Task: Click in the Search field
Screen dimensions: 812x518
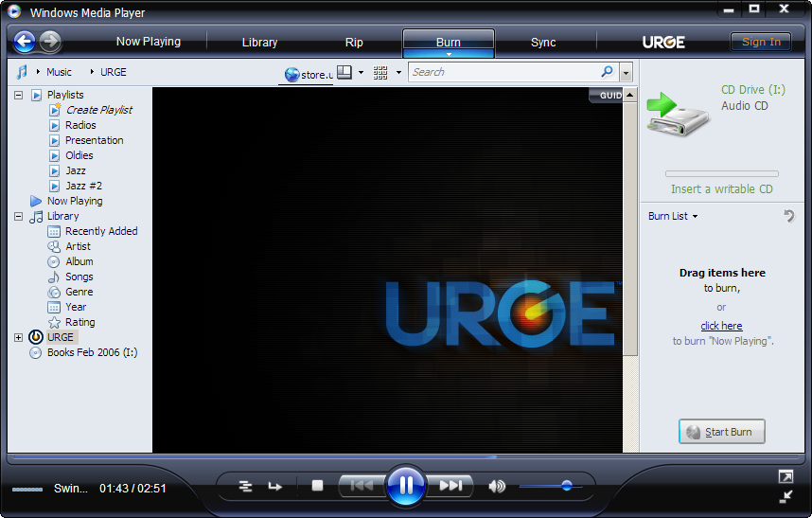Action: (x=504, y=72)
